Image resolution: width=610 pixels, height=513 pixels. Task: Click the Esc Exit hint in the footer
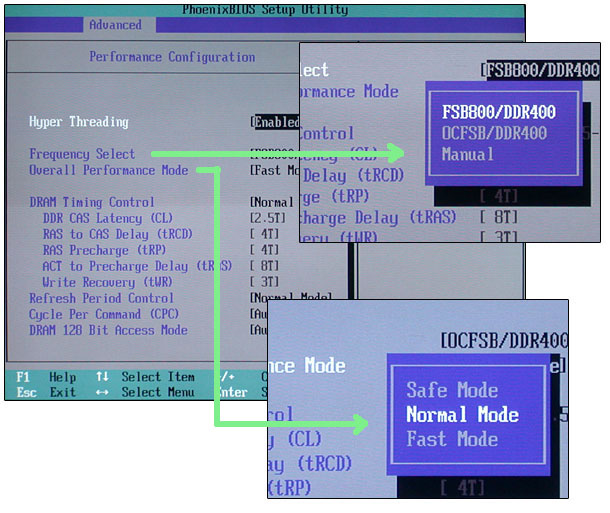(x=46, y=392)
